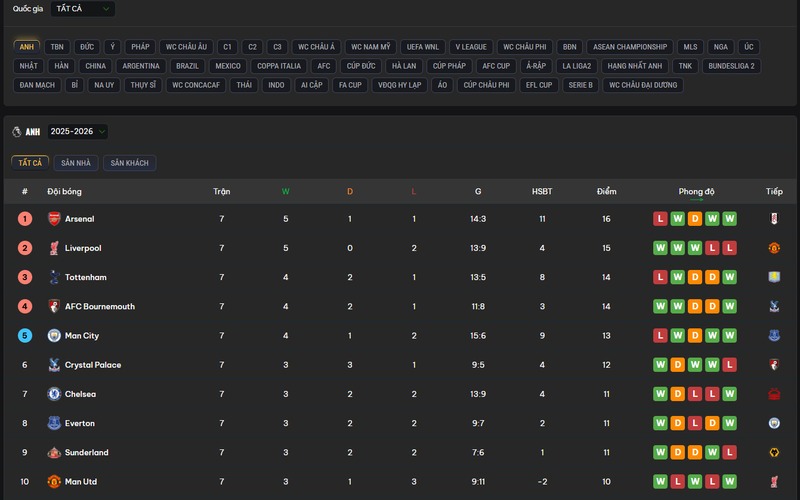Select the TẤT CẢ standings filter
The width and height of the screenshot is (800, 500).
point(30,163)
